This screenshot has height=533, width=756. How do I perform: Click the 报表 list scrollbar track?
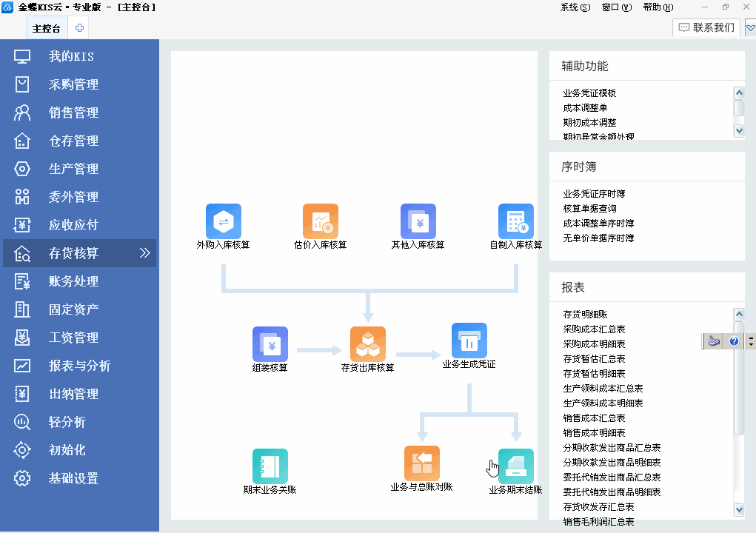click(x=739, y=470)
